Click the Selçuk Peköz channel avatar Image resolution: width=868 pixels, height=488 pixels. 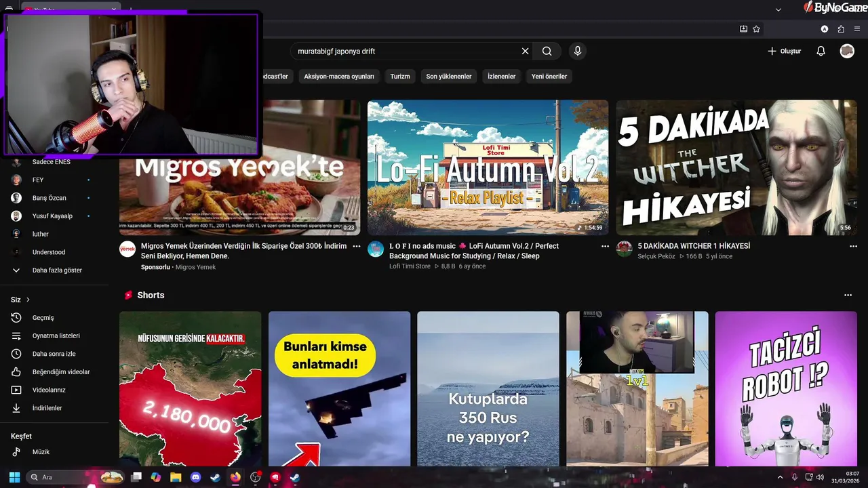click(x=625, y=249)
